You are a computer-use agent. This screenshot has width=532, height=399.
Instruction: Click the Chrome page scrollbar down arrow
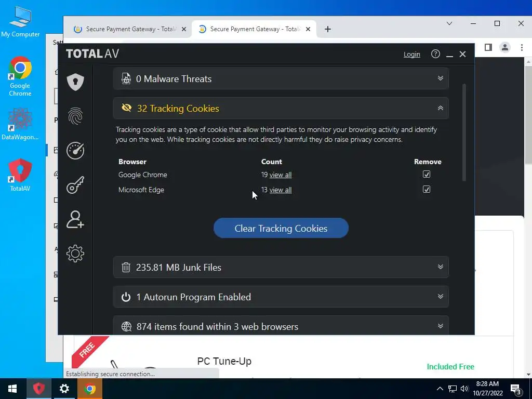click(528, 375)
